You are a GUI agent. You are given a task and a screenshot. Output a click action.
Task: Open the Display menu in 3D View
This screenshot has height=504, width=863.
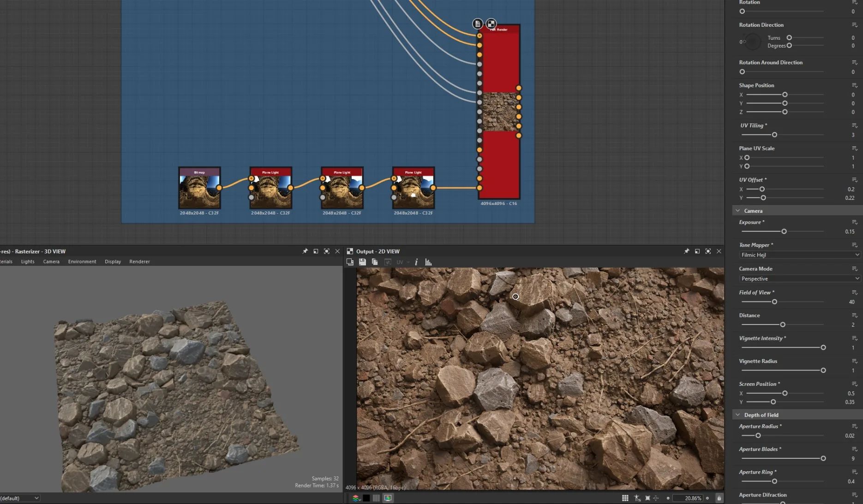[x=113, y=262]
